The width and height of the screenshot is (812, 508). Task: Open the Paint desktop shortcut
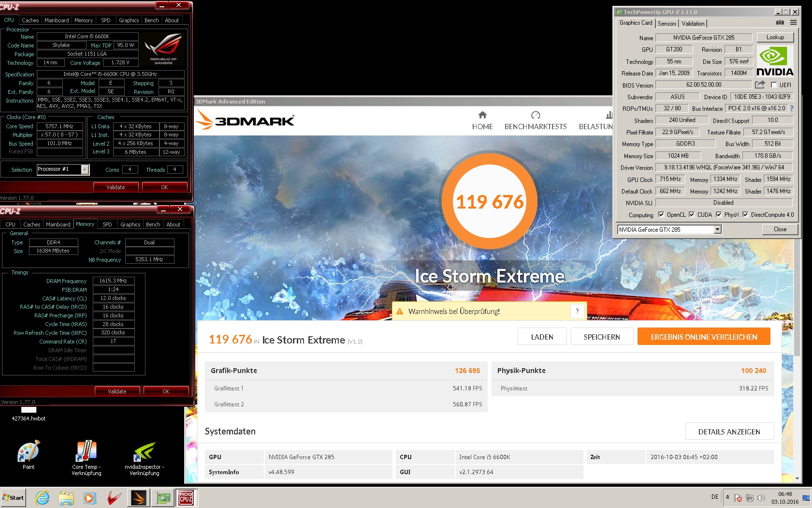tap(29, 455)
